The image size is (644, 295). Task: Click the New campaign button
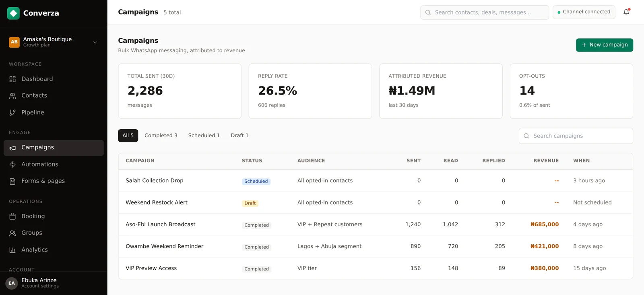tap(604, 45)
